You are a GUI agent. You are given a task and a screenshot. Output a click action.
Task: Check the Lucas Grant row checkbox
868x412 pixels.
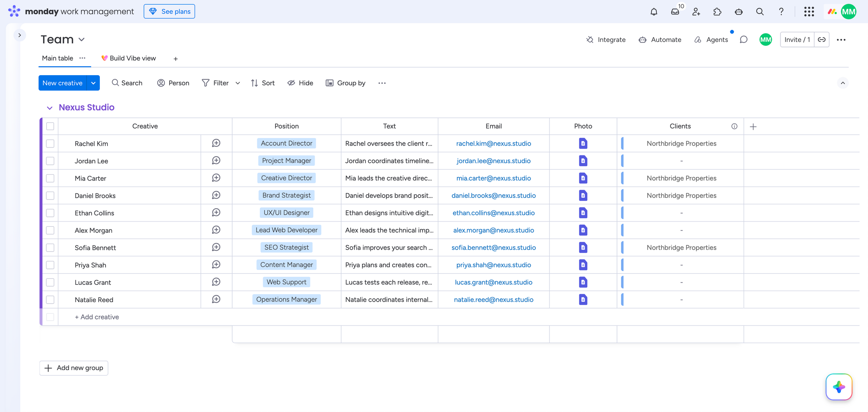[x=50, y=282]
